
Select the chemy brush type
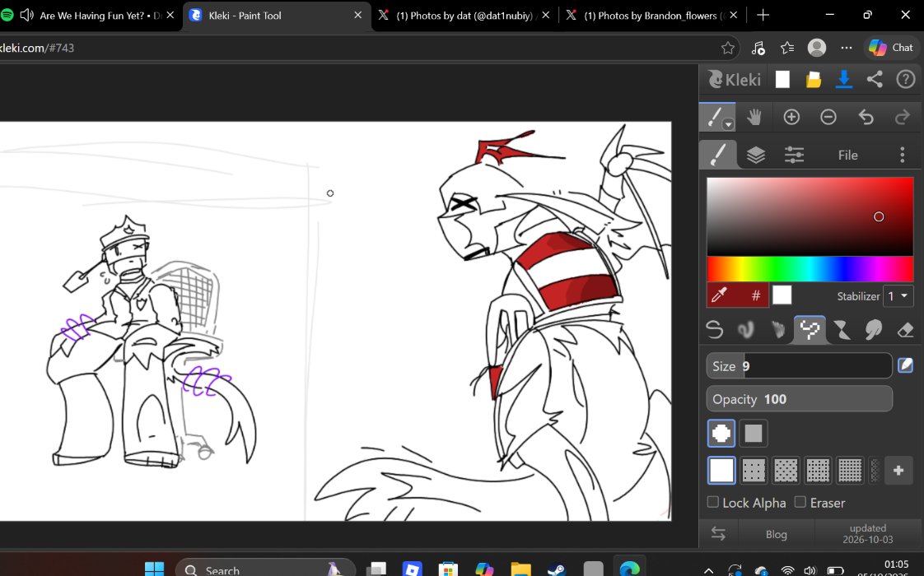pyautogui.click(x=842, y=330)
